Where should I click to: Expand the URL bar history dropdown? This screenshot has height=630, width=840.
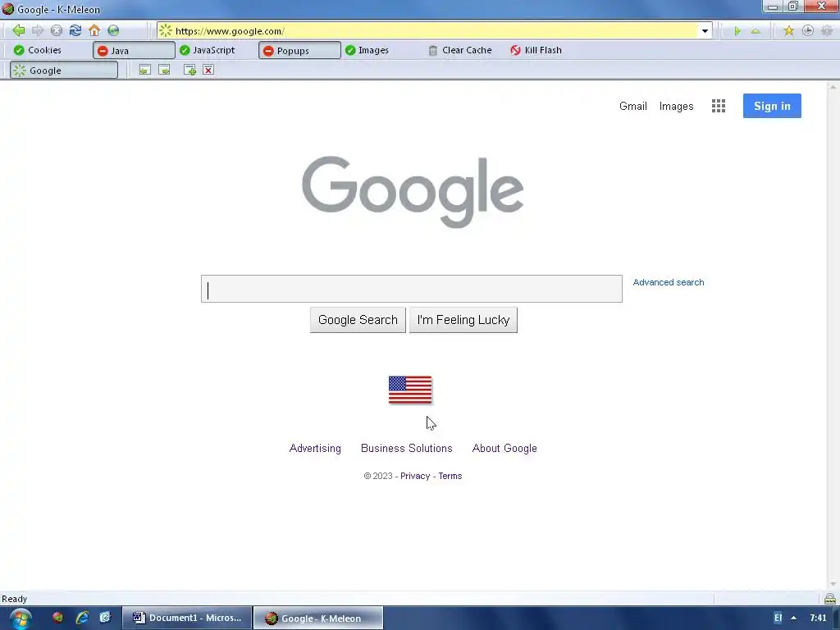705,31
